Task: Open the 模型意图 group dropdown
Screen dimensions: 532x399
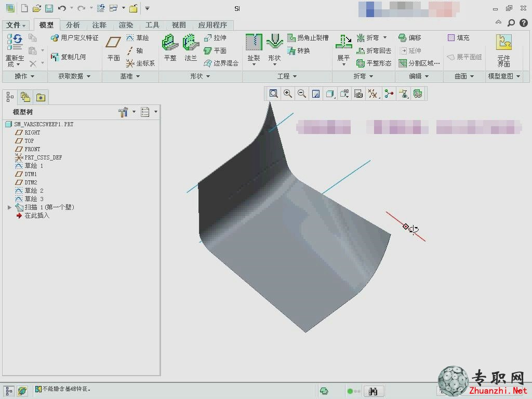Action: tap(504, 76)
